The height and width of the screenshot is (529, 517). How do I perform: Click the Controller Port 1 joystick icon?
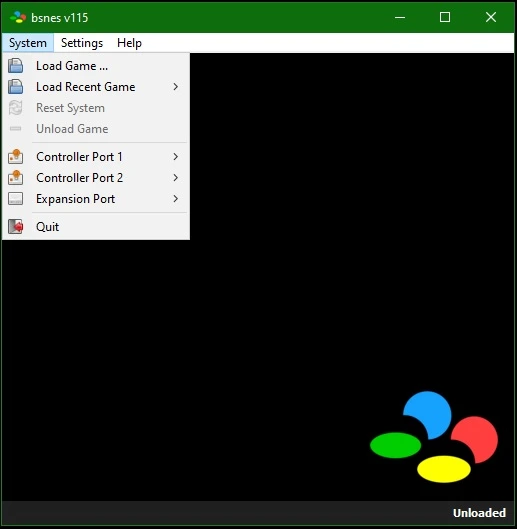point(16,157)
